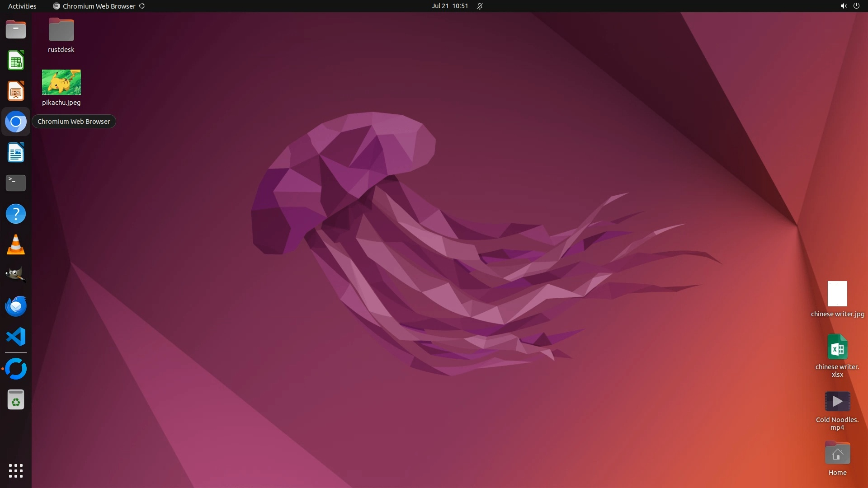Select the pikachu.jpeg thumbnail on desktop
Viewport: 868px width, 488px height.
(61, 82)
